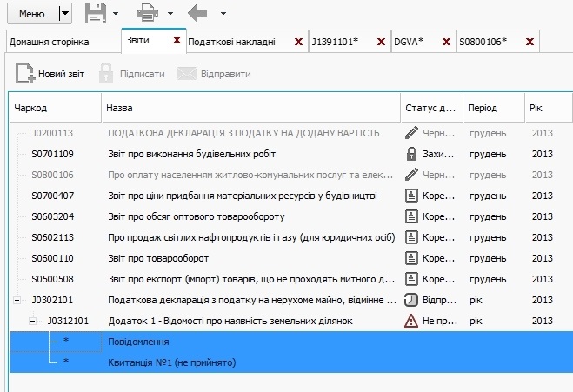Image resolution: width=573 pixels, height=392 pixels.
Task: Click the warning triangle icon in J0312101 row
Action: click(x=411, y=321)
